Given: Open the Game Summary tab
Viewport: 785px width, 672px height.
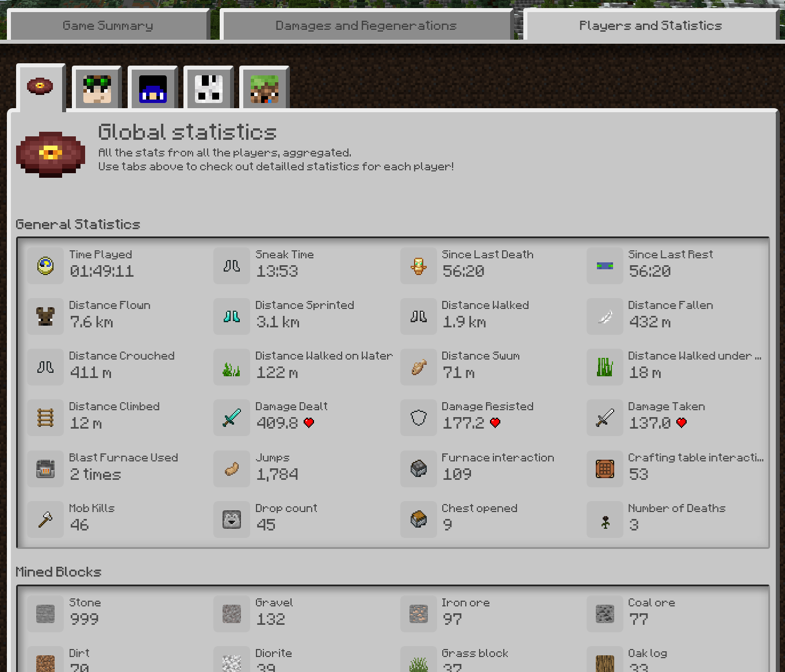Looking at the screenshot, I should pyautogui.click(x=108, y=26).
